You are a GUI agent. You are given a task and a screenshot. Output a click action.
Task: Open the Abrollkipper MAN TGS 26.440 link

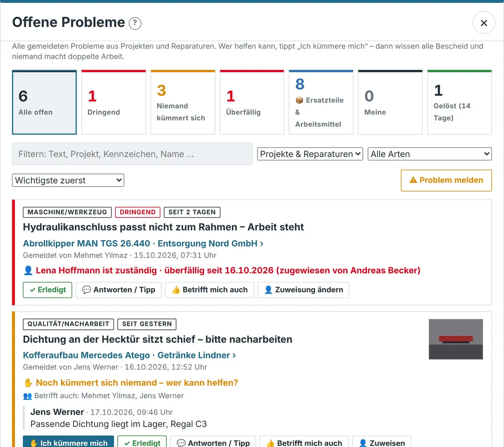tap(143, 243)
